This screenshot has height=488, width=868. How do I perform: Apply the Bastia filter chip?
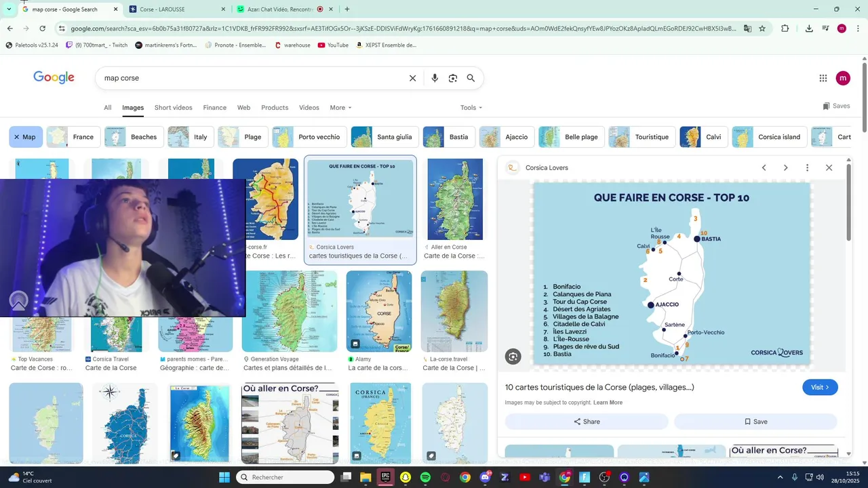coord(449,137)
